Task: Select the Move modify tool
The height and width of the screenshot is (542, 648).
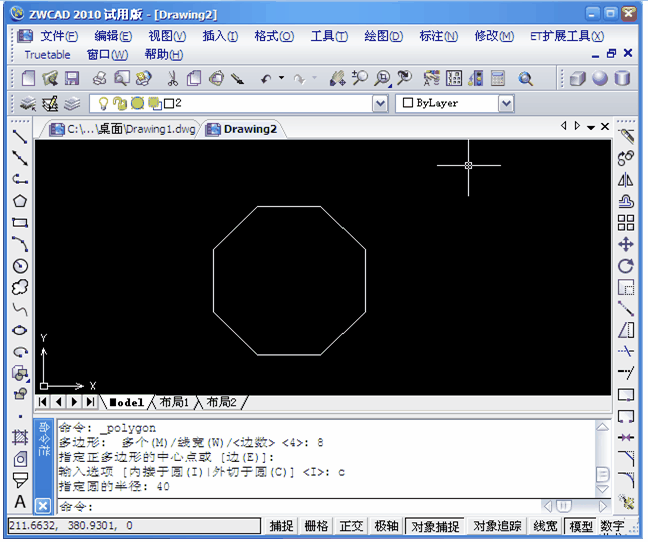Action: pyautogui.click(x=626, y=244)
